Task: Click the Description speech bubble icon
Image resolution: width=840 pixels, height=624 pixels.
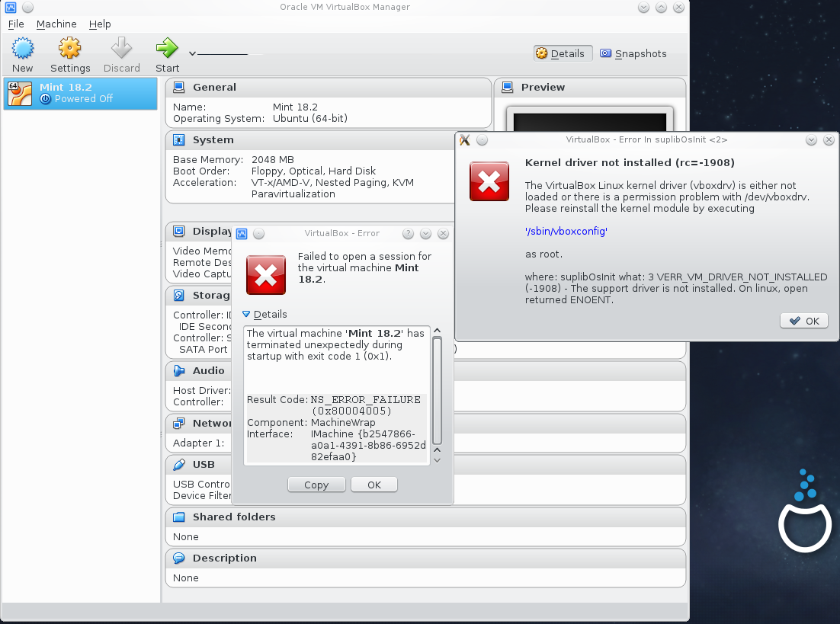Action: tap(179, 558)
